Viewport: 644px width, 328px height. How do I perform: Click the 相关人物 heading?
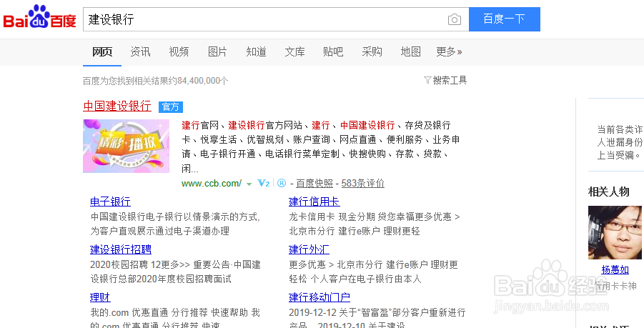click(x=609, y=192)
